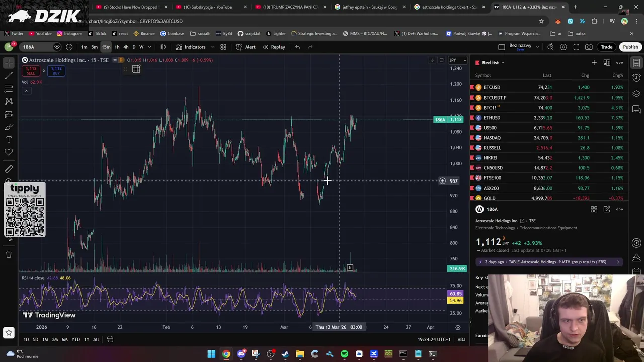Open the Bez nazwy layout dropdown arrow

coord(537,47)
